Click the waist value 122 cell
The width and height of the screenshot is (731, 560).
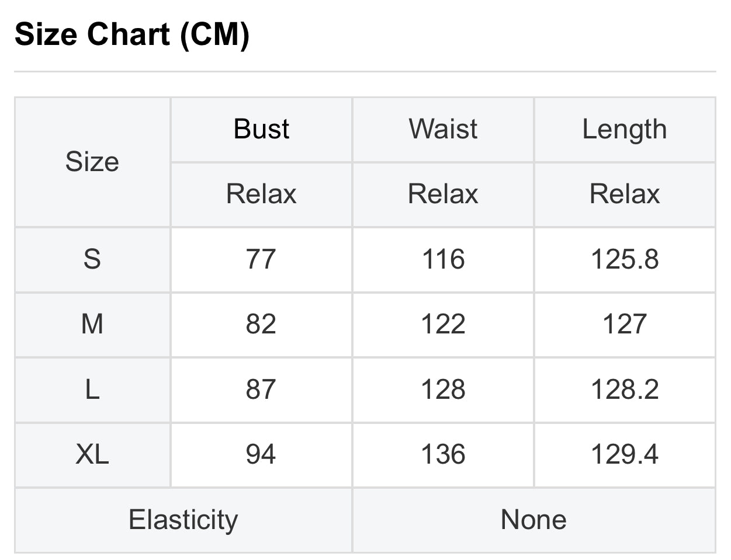pos(443,324)
